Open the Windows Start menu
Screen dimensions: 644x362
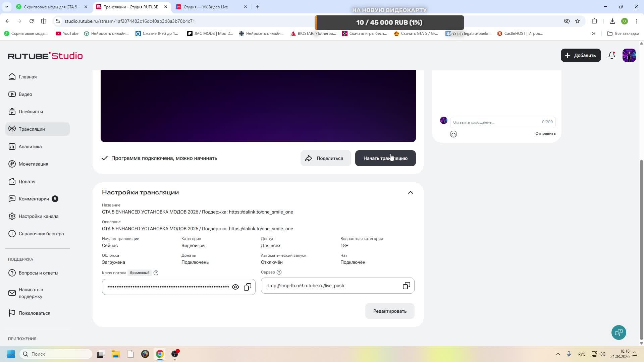tap(11, 354)
